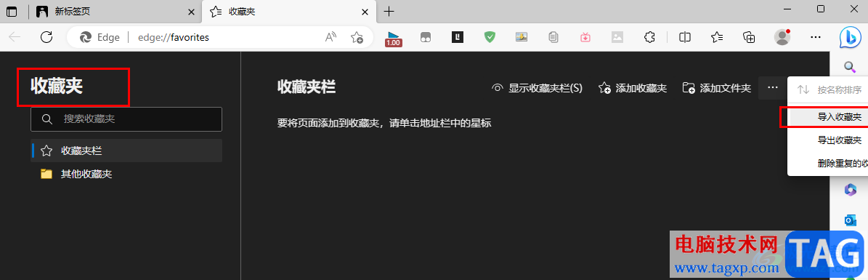Screen dimensions: 868x280
Task: Select 按名称排序 menu entry
Action: pyautogui.click(x=827, y=89)
